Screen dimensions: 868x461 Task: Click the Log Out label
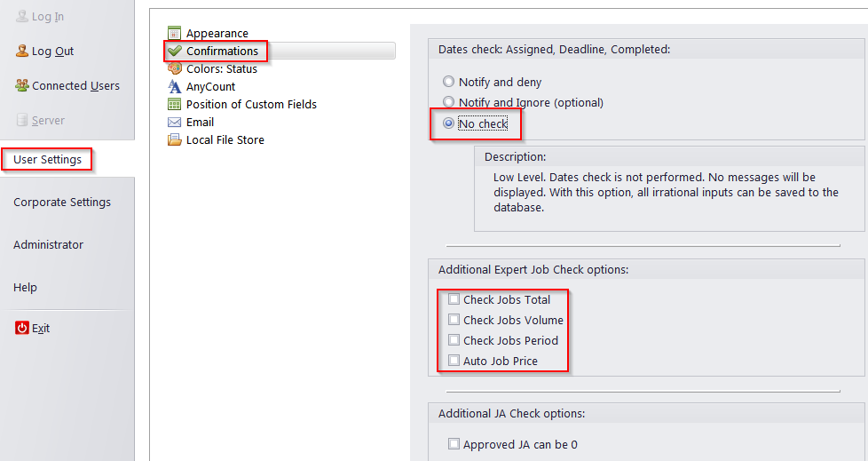pos(52,51)
